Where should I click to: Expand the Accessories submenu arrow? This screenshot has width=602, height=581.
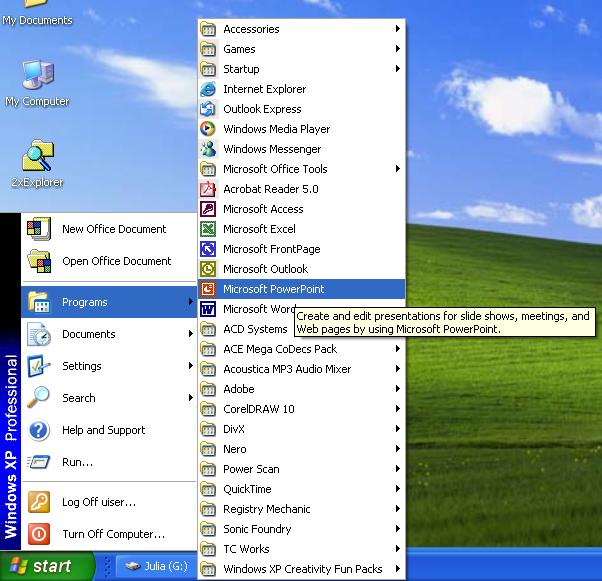[398, 29]
